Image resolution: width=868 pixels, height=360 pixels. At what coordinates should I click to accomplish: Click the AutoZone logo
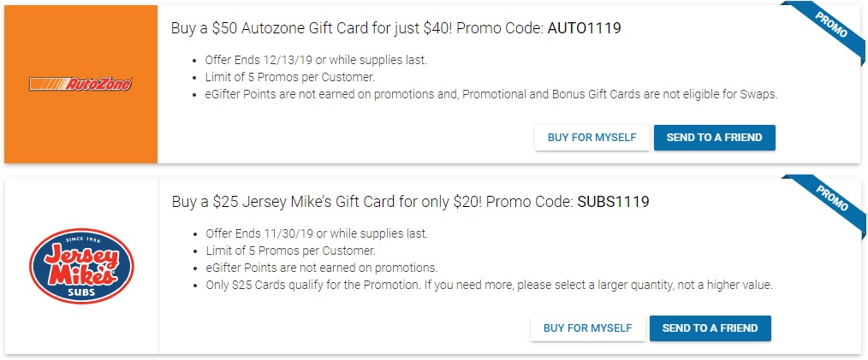80,84
